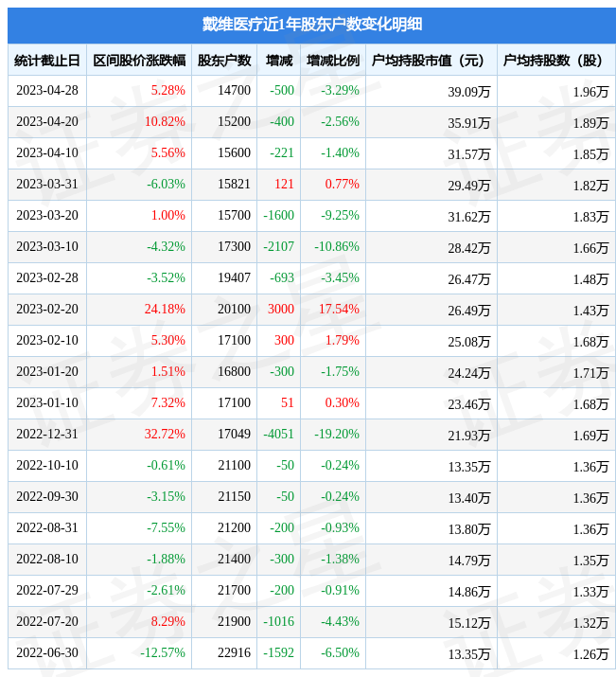The width and height of the screenshot is (616, 677).
Task: Select the -2107 change cell
Action: (x=278, y=246)
